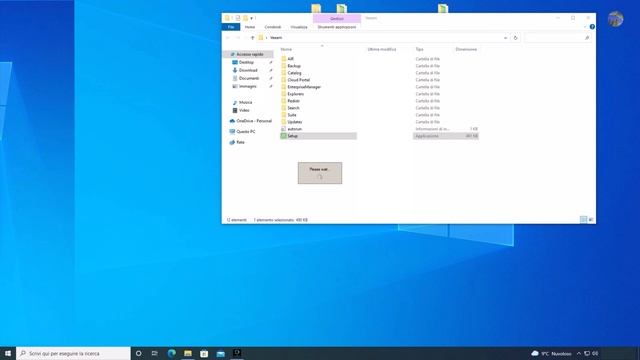Image resolution: width=640 pixels, height=360 pixels.
Task: Open Video in the navigation pane
Action: (244, 110)
